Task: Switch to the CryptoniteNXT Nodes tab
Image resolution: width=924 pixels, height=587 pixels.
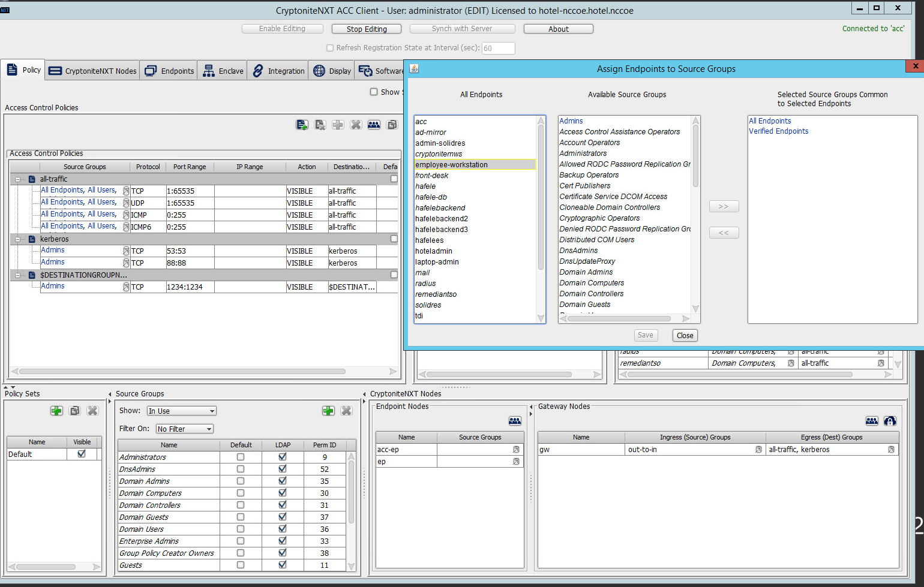Action: pos(92,71)
